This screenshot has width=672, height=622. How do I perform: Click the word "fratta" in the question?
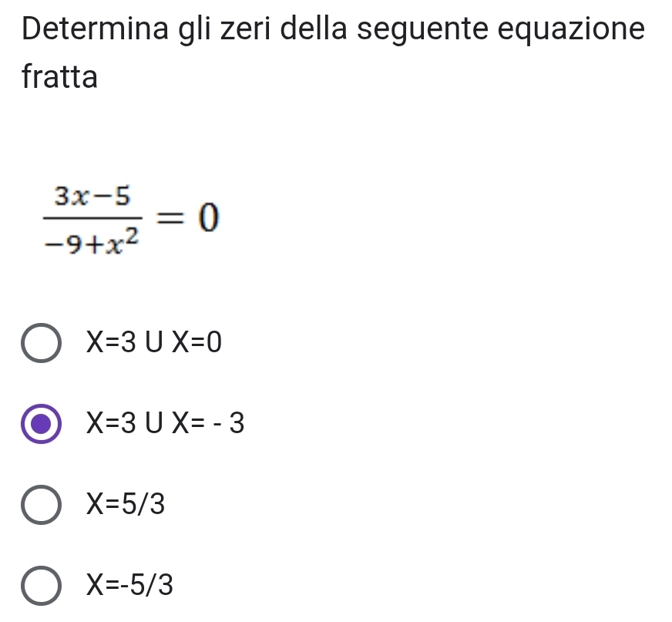(60, 77)
